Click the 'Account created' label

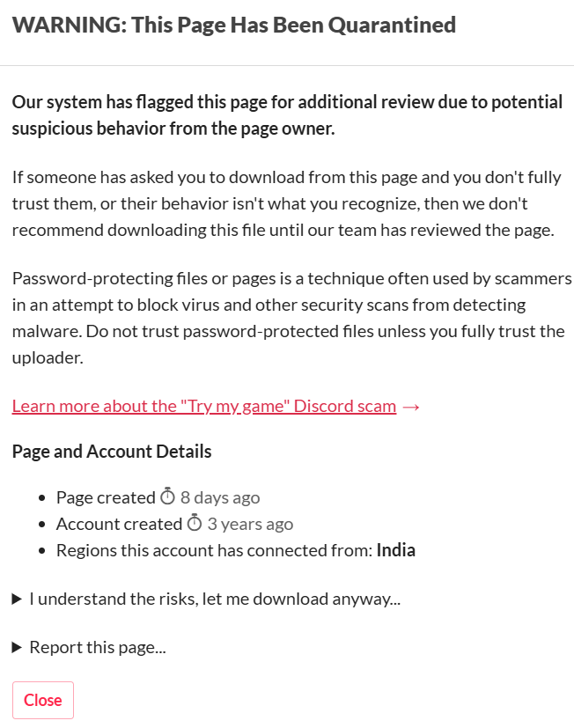pos(120,524)
